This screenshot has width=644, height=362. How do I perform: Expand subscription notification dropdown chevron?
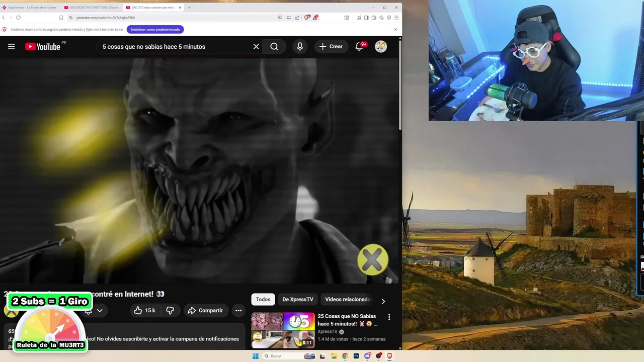(x=100, y=311)
